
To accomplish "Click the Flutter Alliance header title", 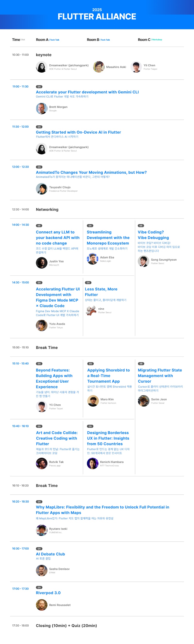I will (97, 16).
